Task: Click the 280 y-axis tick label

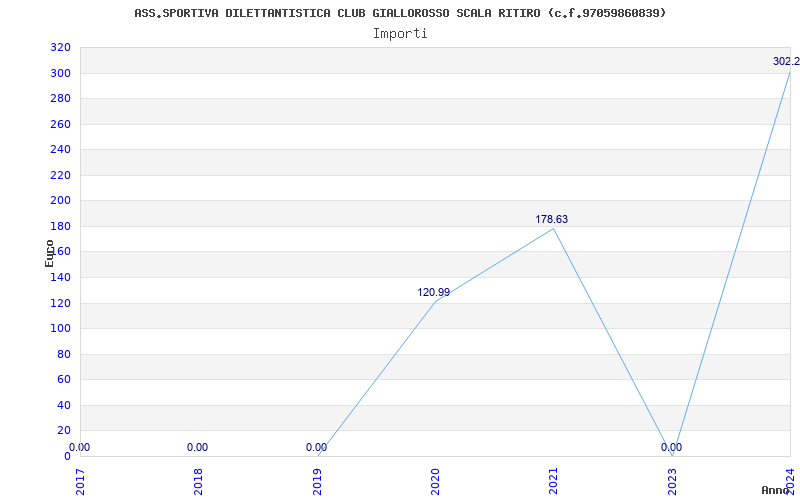Action: click(x=60, y=99)
